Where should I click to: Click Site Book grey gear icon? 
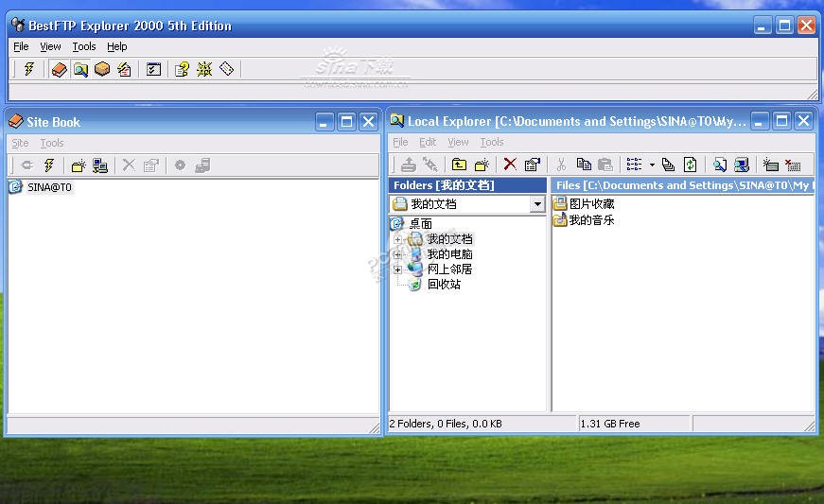[x=180, y=165]
